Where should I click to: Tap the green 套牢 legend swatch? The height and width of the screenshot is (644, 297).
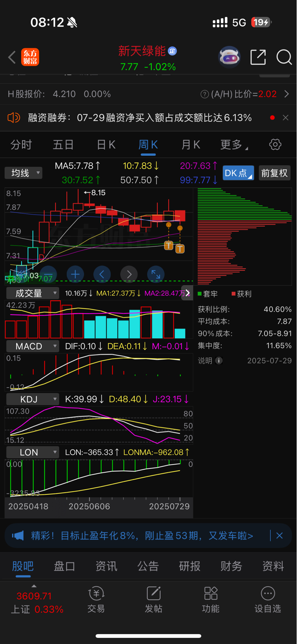200,294
